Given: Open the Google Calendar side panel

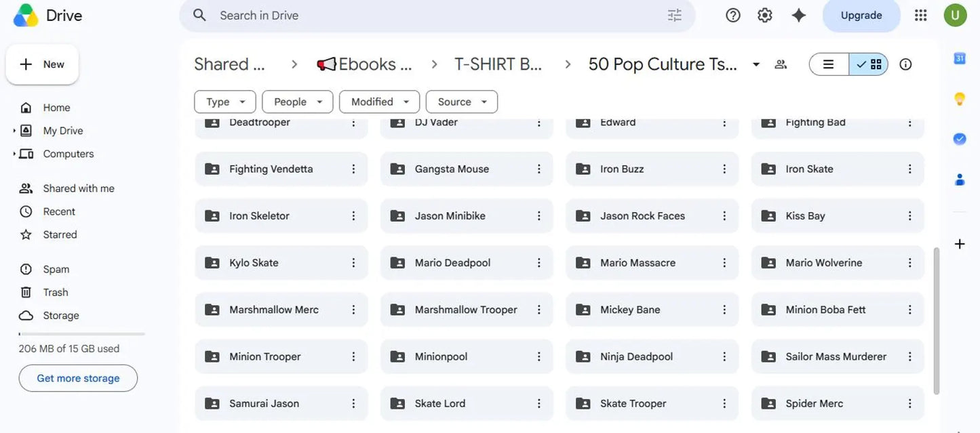Looking at the screenshot, I should tap(960, 58).
